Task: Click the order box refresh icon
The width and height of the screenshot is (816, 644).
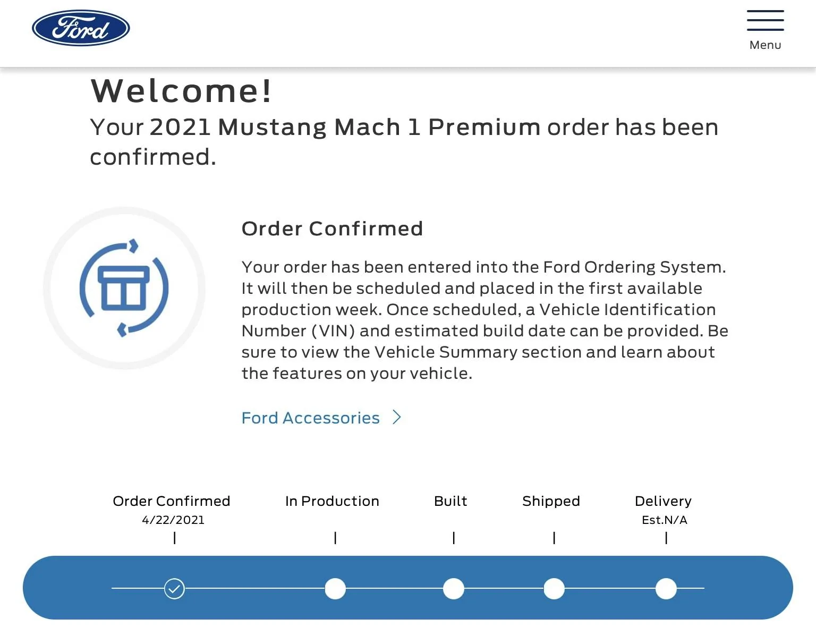Action: [x=124, y=288]
